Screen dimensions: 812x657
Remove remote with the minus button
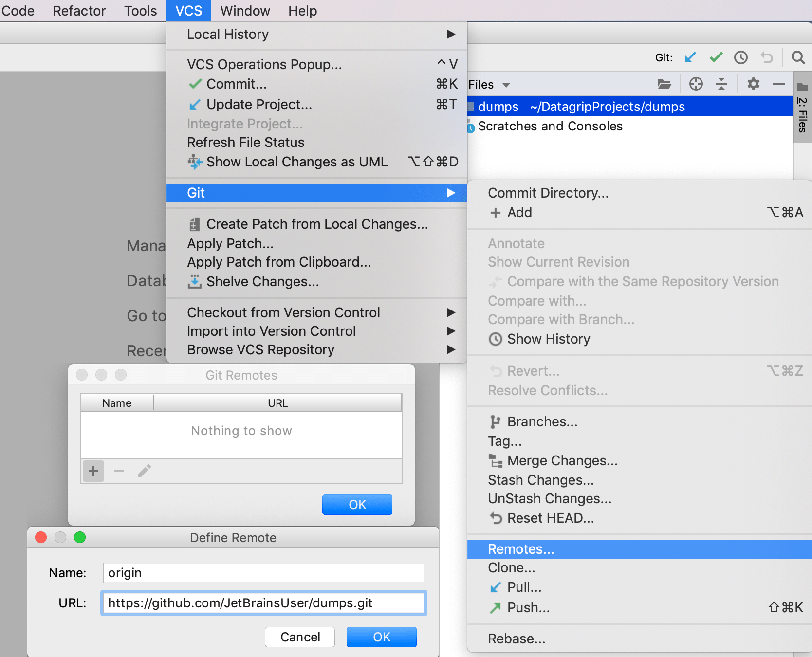119,471
